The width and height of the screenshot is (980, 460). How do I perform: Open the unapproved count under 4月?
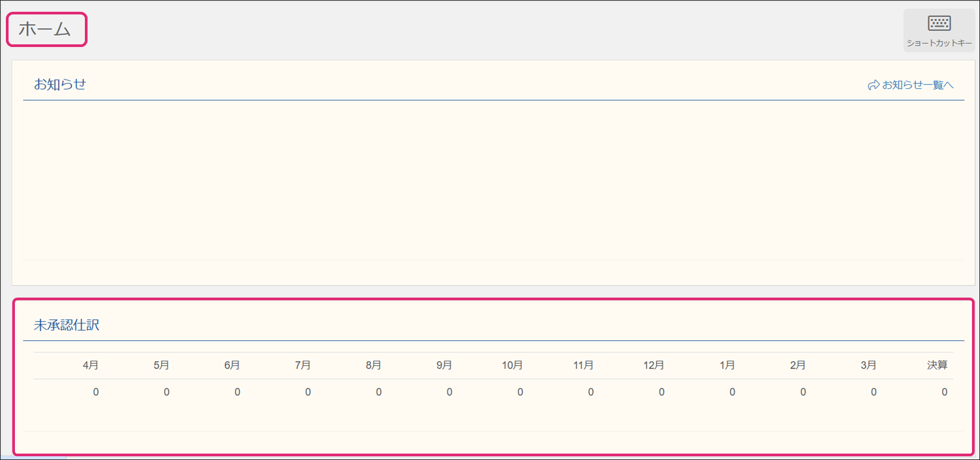(96, 392)
